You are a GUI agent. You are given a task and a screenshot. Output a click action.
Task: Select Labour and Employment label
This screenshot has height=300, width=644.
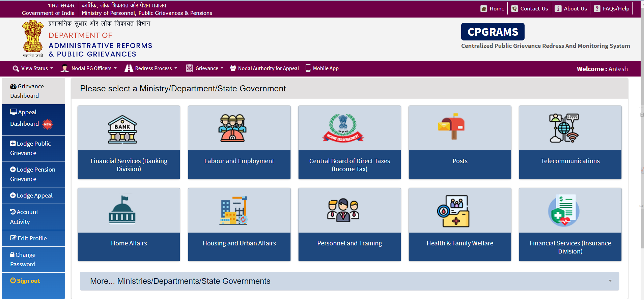239,161
